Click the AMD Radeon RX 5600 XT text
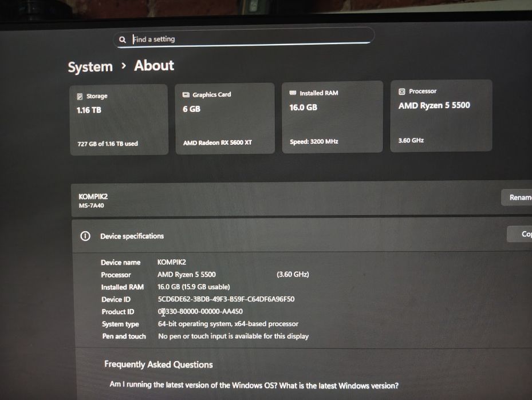Image resolution: width=532 pixels, height=400 pixels. (x=218, y=142)
